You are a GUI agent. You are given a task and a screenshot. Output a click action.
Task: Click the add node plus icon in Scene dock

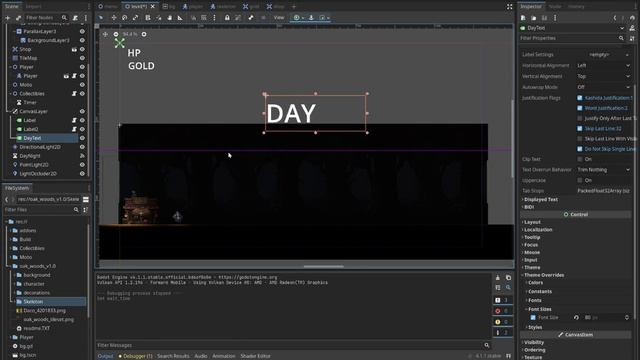(x=7, y=18)
